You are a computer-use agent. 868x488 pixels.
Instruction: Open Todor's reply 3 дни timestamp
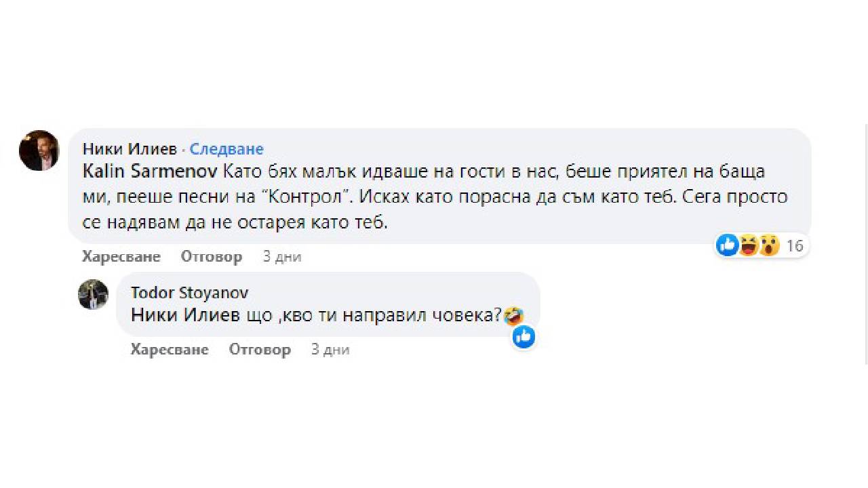coord(330,349)
